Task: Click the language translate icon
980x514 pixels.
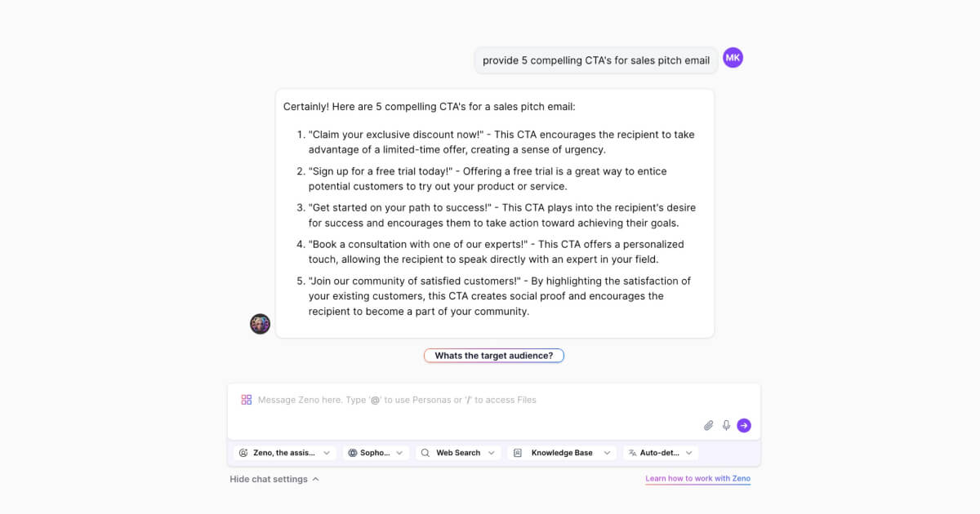Action: pyautogui.click(x=632, y=453)
